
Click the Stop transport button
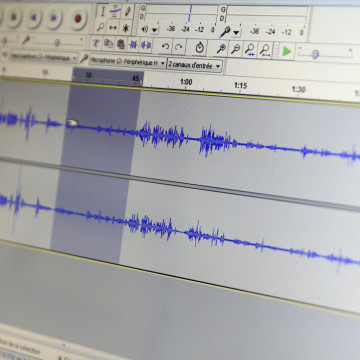pyautogui.click(x=14, y=17)
